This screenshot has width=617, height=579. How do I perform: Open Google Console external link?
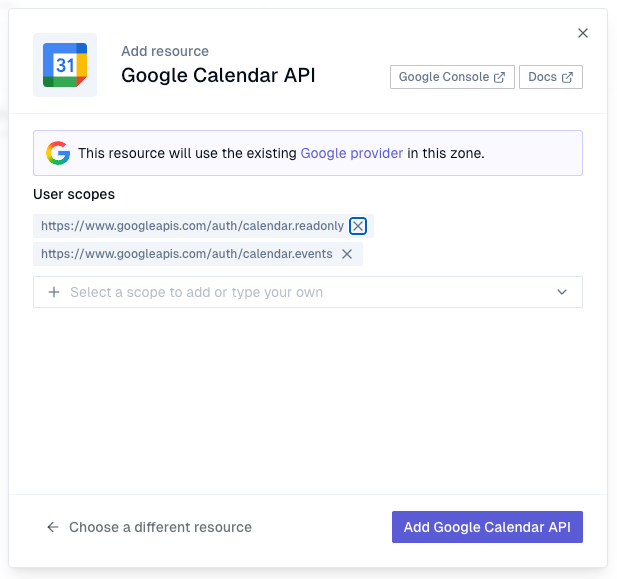pyautogui.click(x=452, y=77)
